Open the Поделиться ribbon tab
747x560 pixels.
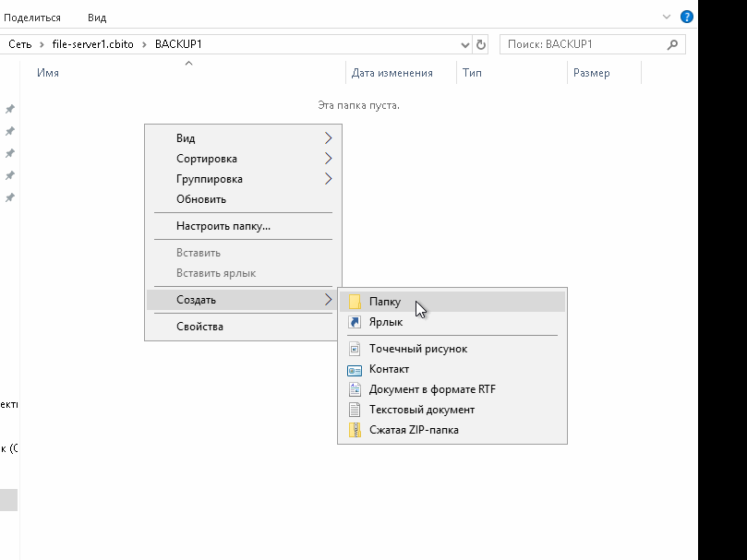32,18
